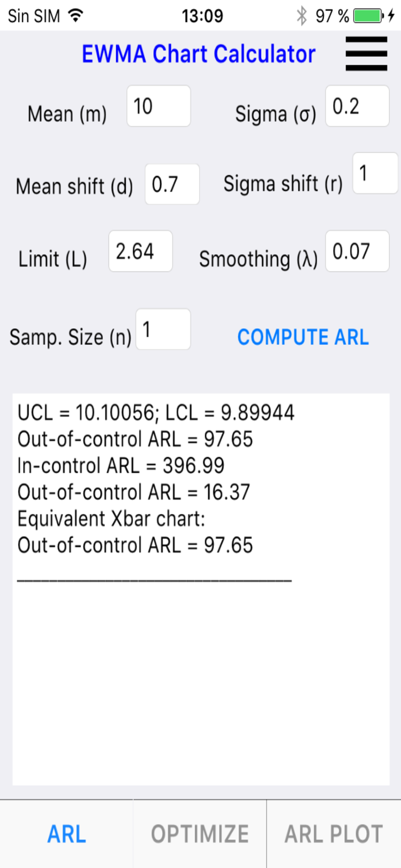Image resolution: width=401 pixels, height=868 pixels.
Task: Select the Mean (m) input field
Action: tap(158, 106)
